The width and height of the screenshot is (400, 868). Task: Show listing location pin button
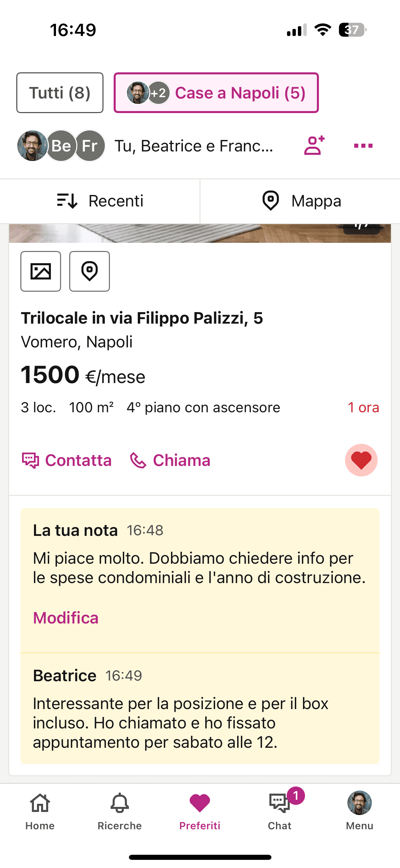(x=90, y=271)
